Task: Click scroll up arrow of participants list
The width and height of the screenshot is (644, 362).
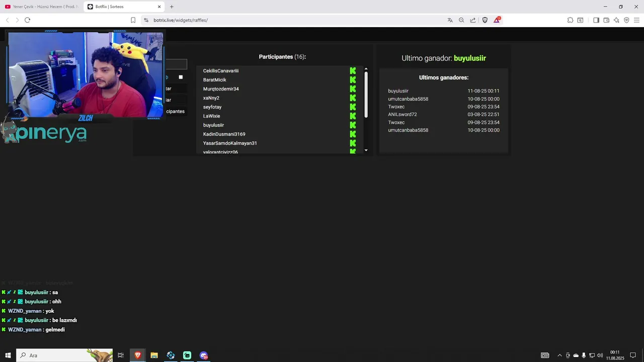Action: [x=366, y=69]
